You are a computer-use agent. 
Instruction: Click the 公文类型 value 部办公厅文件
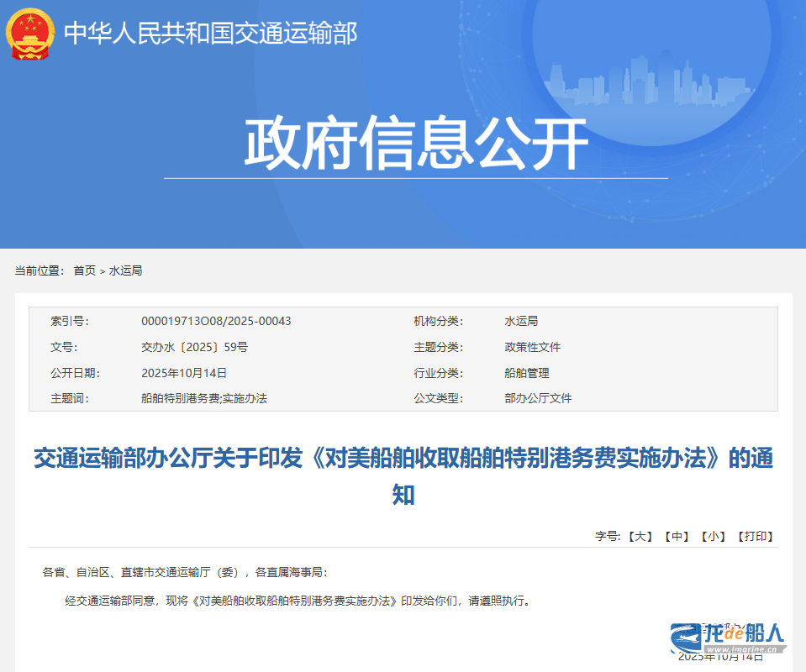tap(538, 398)
